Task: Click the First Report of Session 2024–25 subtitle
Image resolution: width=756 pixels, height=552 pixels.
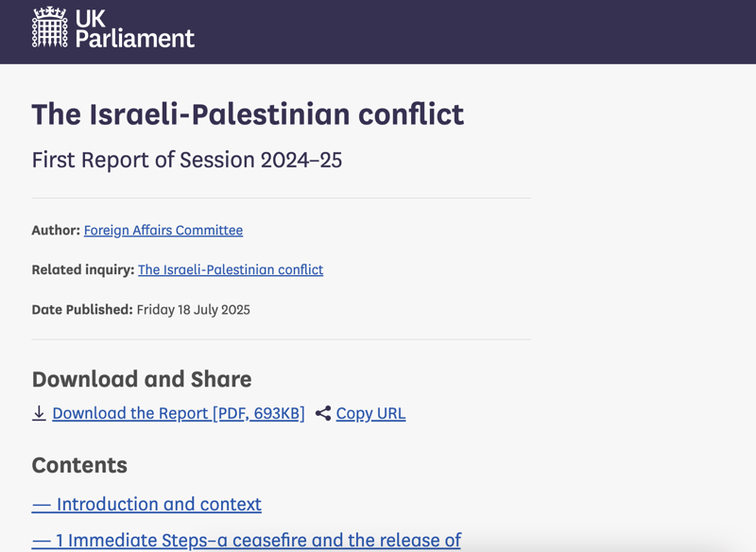Action: click(x=187, y=160)
